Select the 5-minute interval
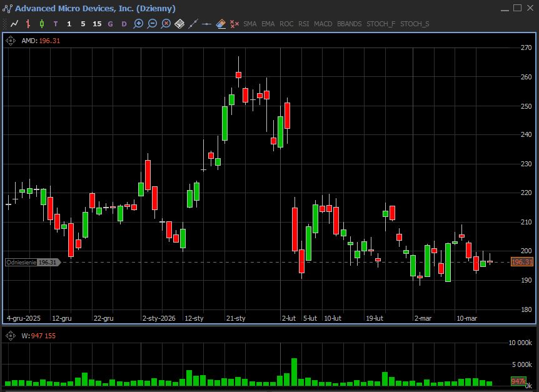Screen dimensions: 539x392 coord(83,24)
